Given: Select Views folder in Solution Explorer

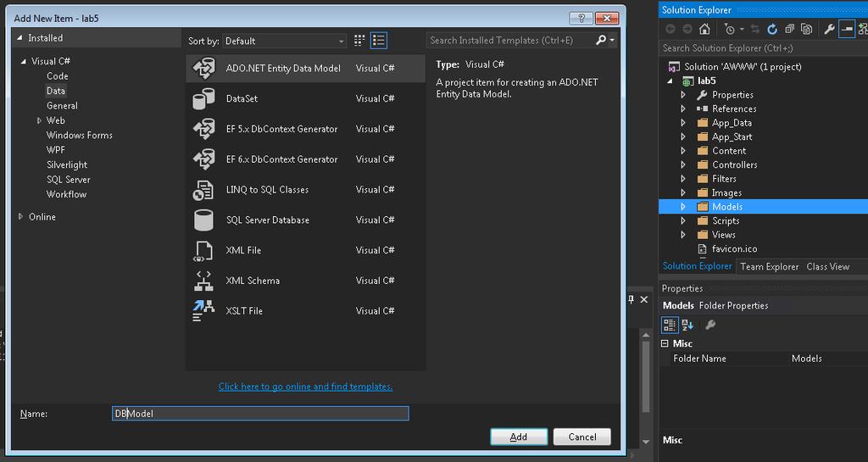Looking at the screenshot, I should (724, 235).
